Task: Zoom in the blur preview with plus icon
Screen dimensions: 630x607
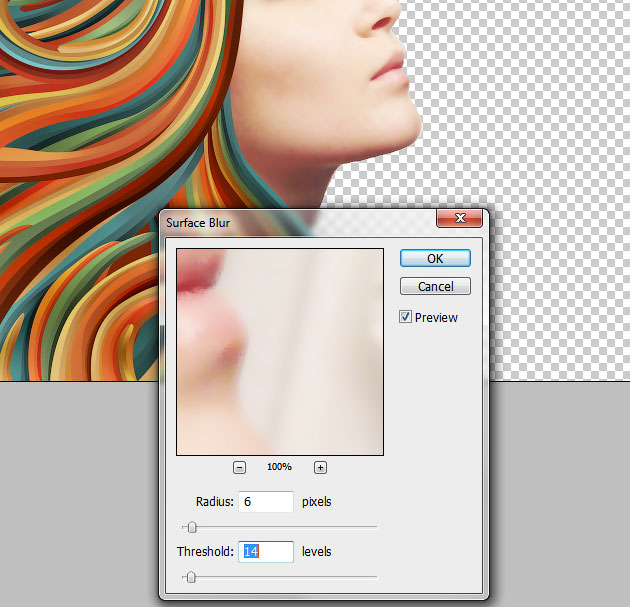Action: 320,467
